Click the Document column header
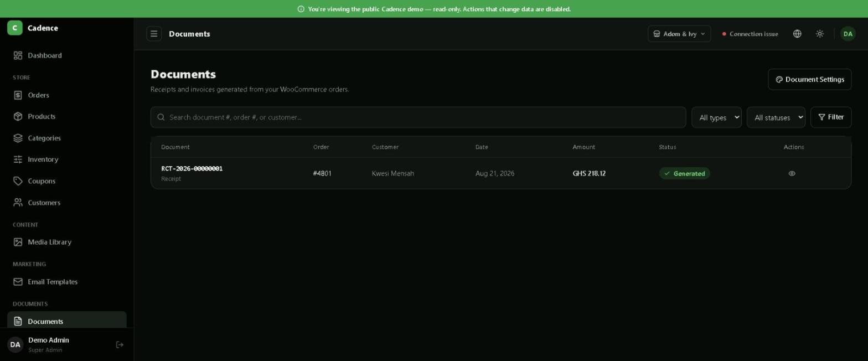868x361 pixels. pyautogui.click(x=175, y=147)
